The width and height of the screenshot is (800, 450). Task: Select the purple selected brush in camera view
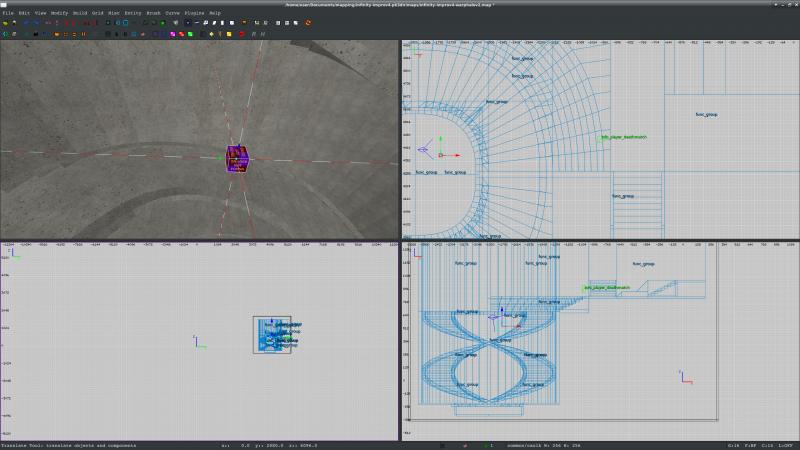pyautogui.click(x=238, y=160)
